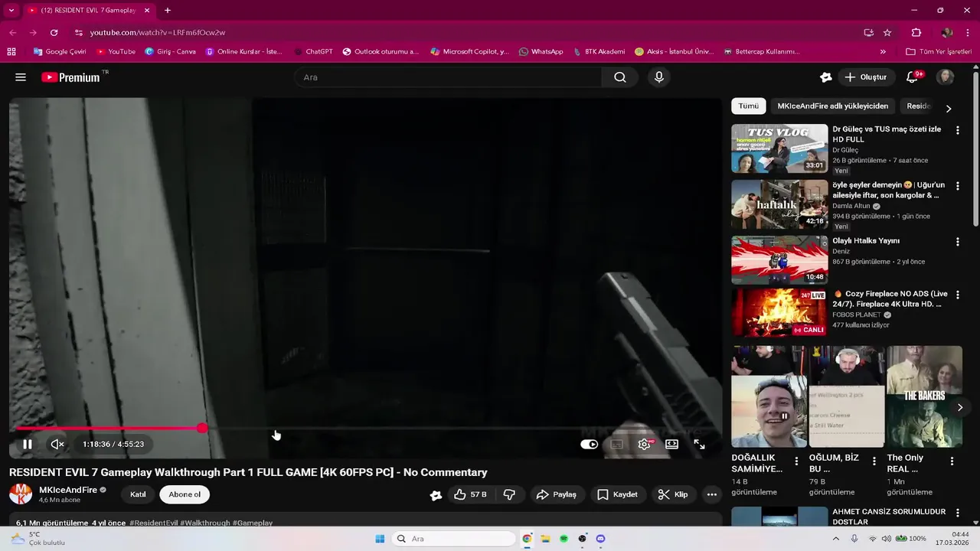The image size is (980, 551).
Task: Open new browser tab with plus
Action: [x=168, y=11]
